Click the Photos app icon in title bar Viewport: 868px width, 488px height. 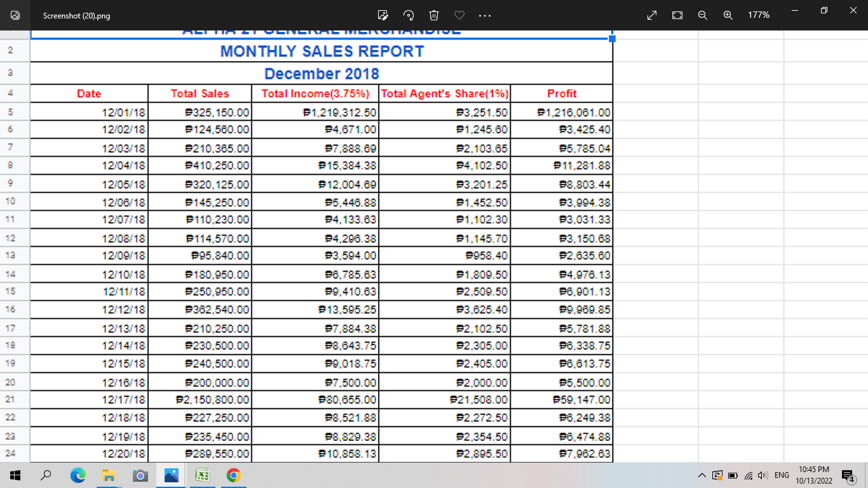(x=15, y=15)
